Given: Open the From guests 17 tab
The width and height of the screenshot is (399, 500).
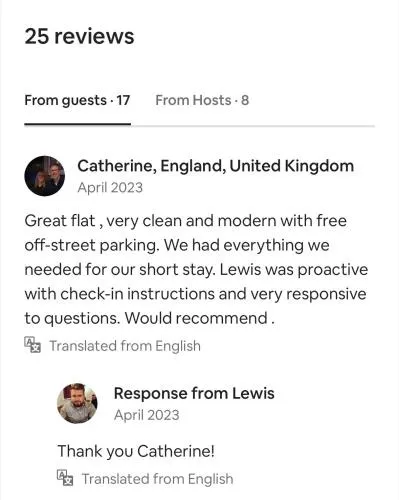Looking at the screenshot, I should point(77,100).
